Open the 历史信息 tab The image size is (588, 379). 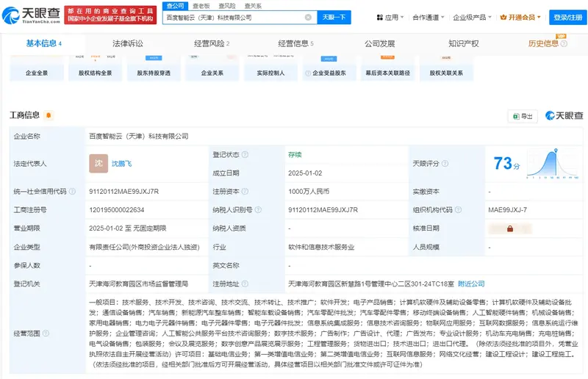(543, 43)
